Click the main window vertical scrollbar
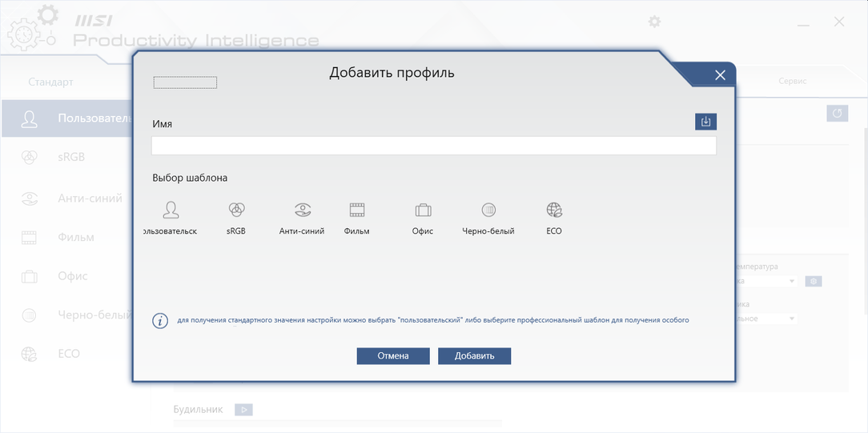This screenshot has height=433, width=868. click(x=866, y=221)
